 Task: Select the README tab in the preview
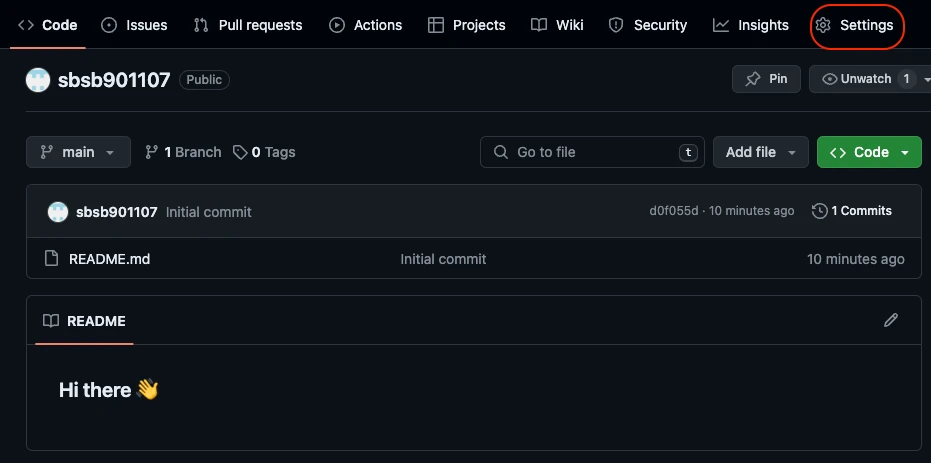(x=84, y=321)
